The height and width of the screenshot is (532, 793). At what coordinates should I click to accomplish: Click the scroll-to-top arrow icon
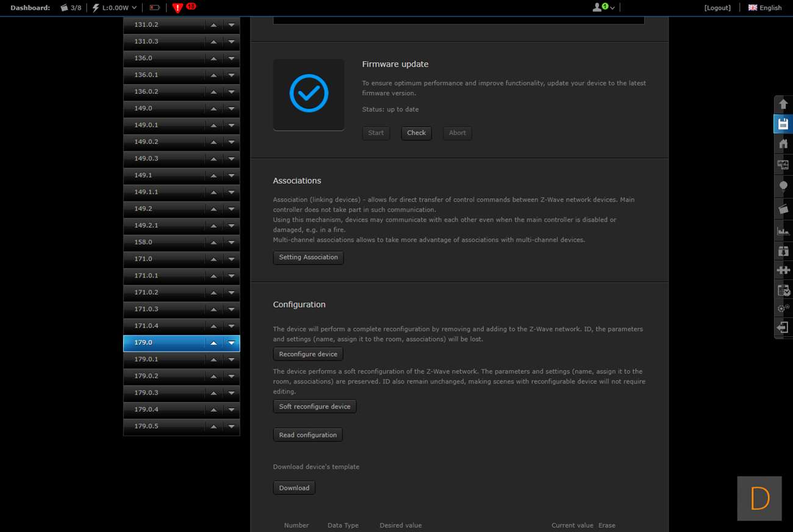783,104
